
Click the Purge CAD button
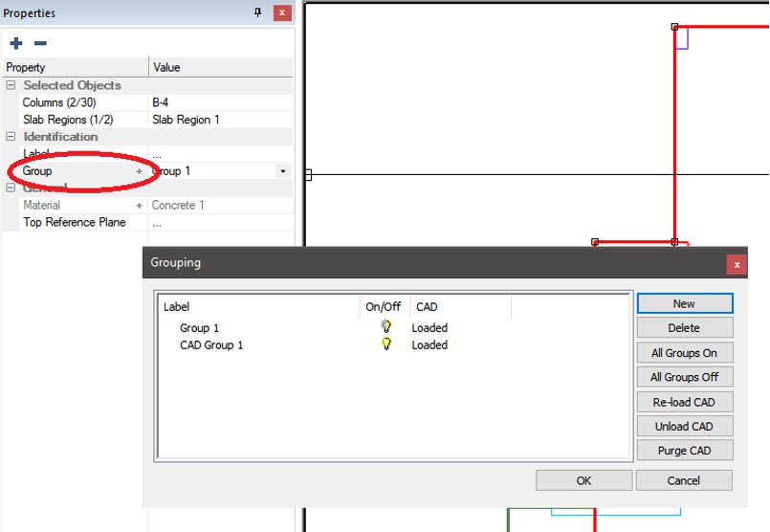[x=684, y=451]
